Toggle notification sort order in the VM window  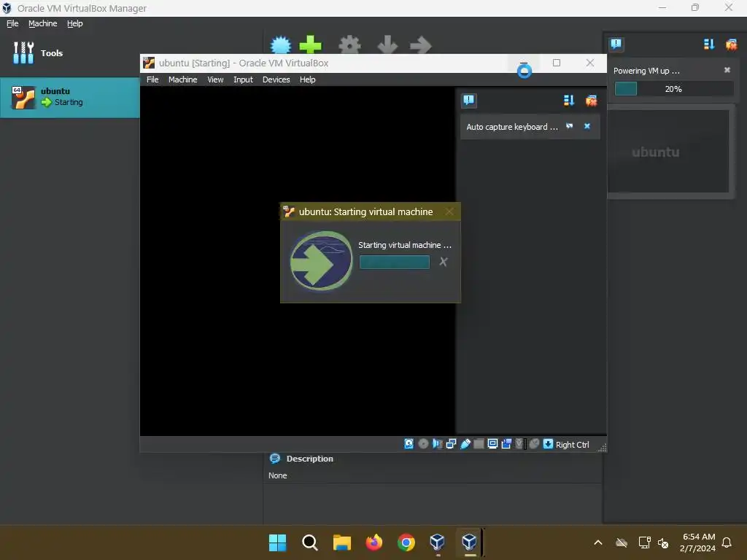tap(569, 100)
